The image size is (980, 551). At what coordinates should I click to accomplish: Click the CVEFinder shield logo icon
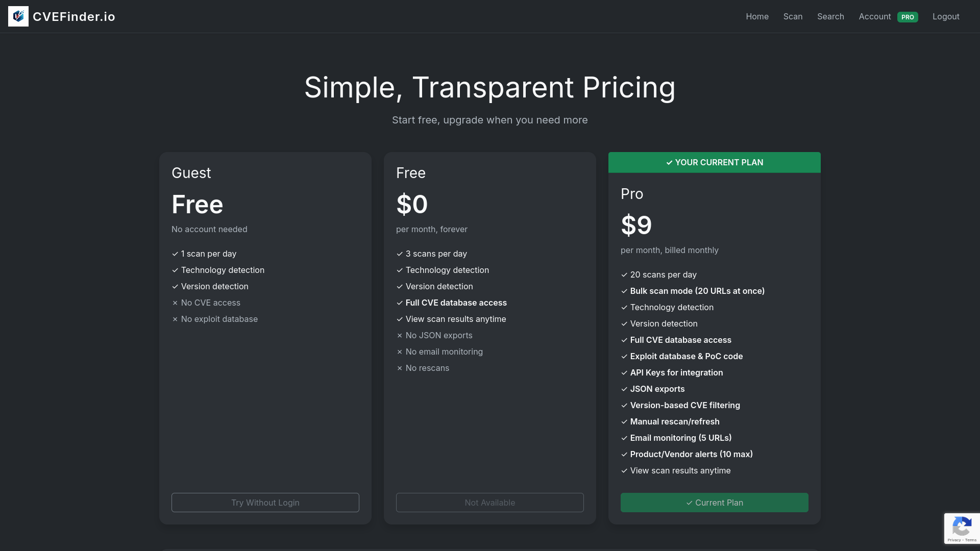click(x=18, y=16)
